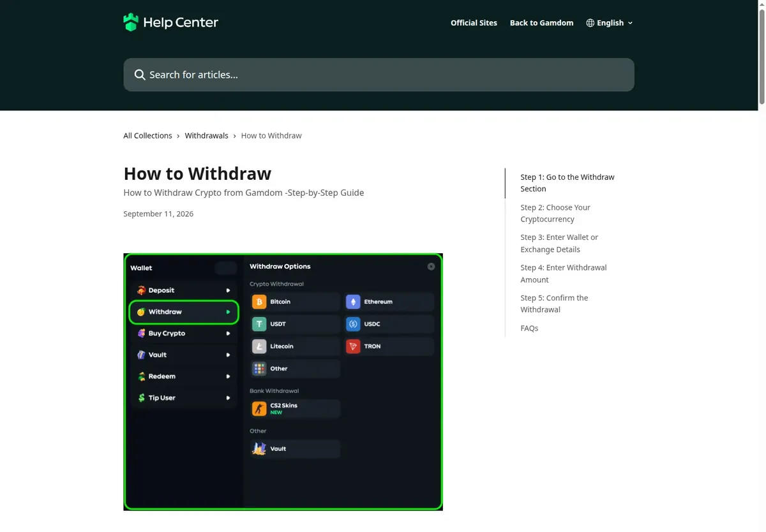Jump to Step 3: Enter Wallet or Exchange Details

click(559, 243)
